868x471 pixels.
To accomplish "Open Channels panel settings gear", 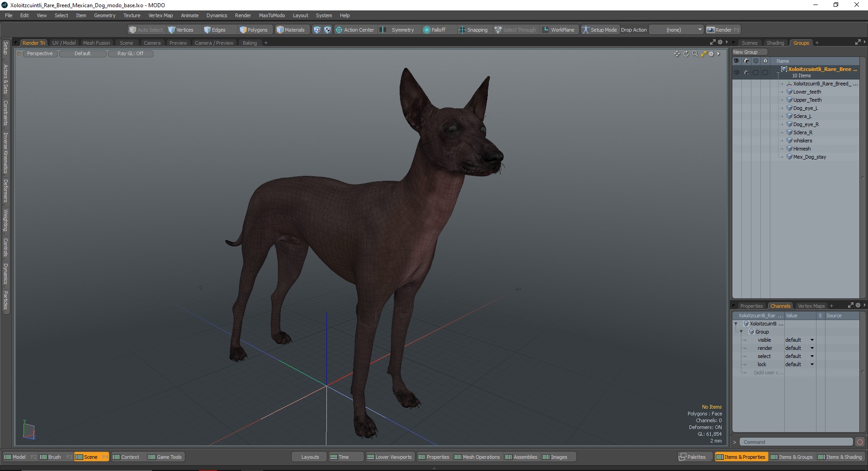I will click(x=858, y=306).
